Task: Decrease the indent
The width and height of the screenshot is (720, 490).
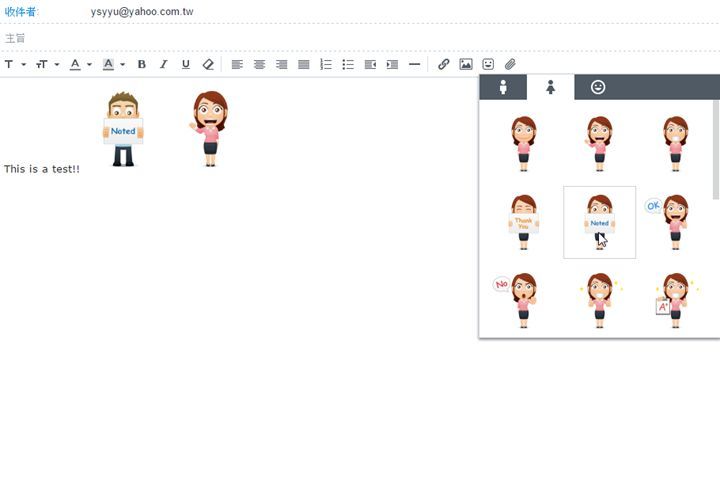Action: (x=370, y=64)
